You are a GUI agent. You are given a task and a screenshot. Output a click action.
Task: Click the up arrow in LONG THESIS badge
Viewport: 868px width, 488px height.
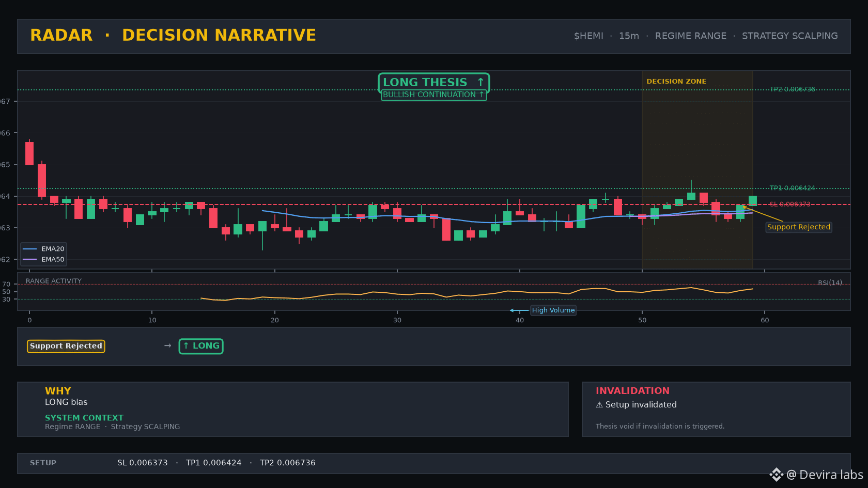point(481,82)
